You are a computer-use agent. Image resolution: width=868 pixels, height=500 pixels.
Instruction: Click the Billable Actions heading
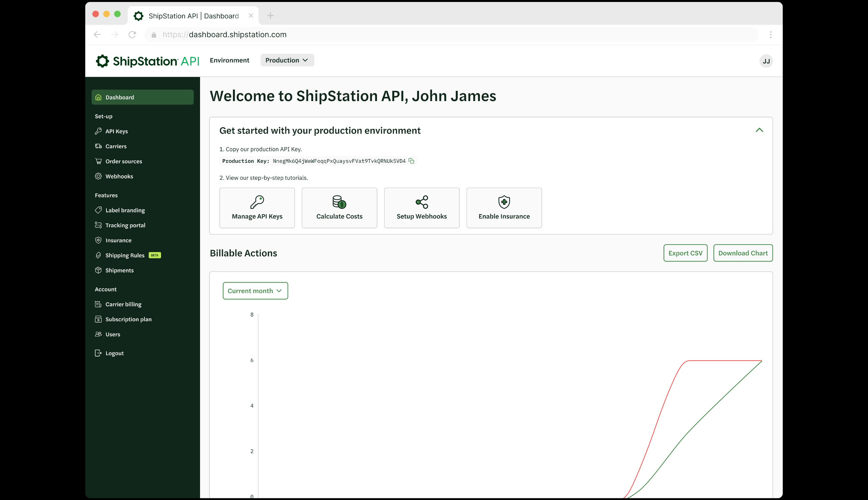(243, 253)
